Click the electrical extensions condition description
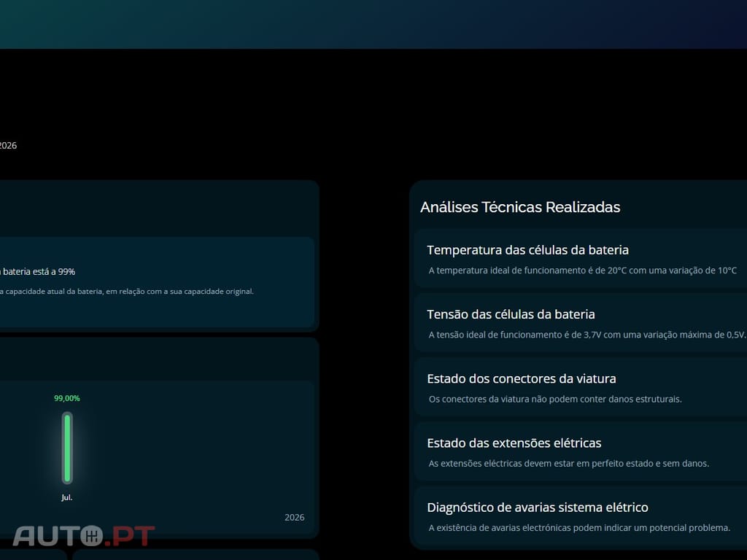The image size is (747, 560). click(x=569, y=463)
